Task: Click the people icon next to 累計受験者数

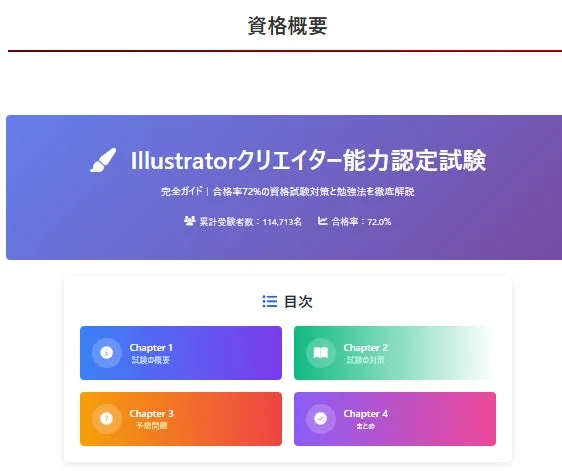Action: [189, 221]
